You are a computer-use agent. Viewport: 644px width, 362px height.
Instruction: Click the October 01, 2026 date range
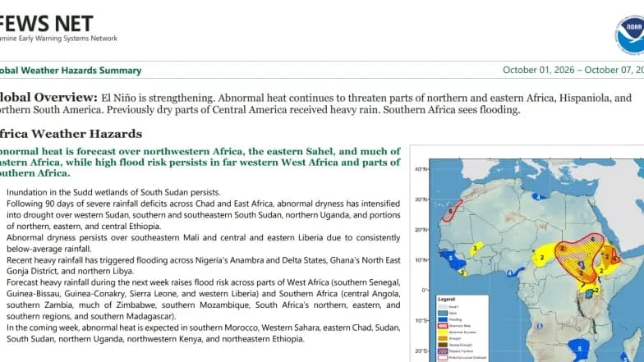[573, 70]
